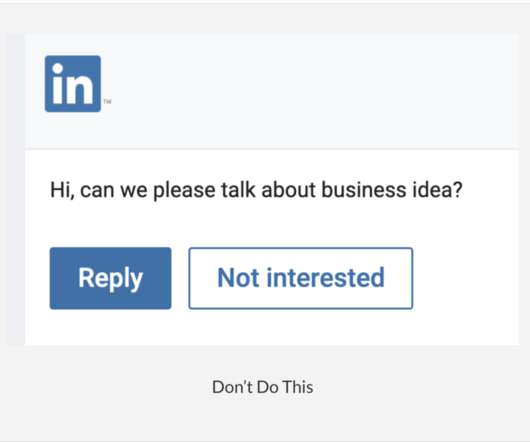Click the white space right of Not interested
Viewport: 530px width, 442px height.
(465, 278)
